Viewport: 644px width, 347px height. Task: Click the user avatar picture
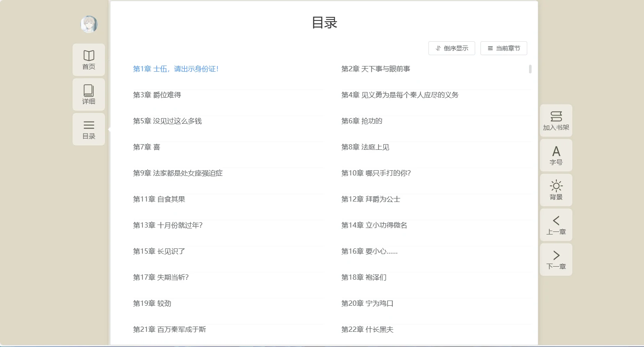89,24
